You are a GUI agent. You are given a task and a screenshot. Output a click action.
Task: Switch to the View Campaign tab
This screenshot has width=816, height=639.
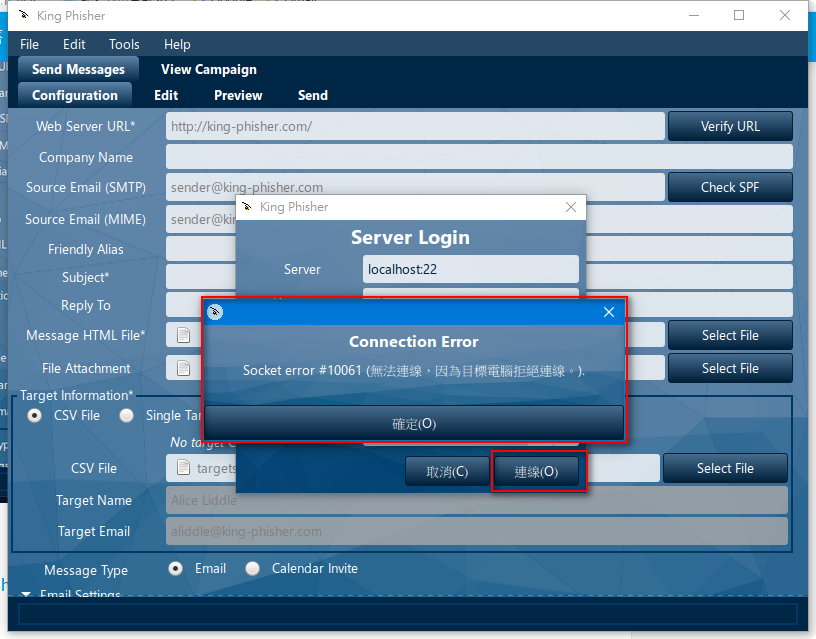click(209, 69)
